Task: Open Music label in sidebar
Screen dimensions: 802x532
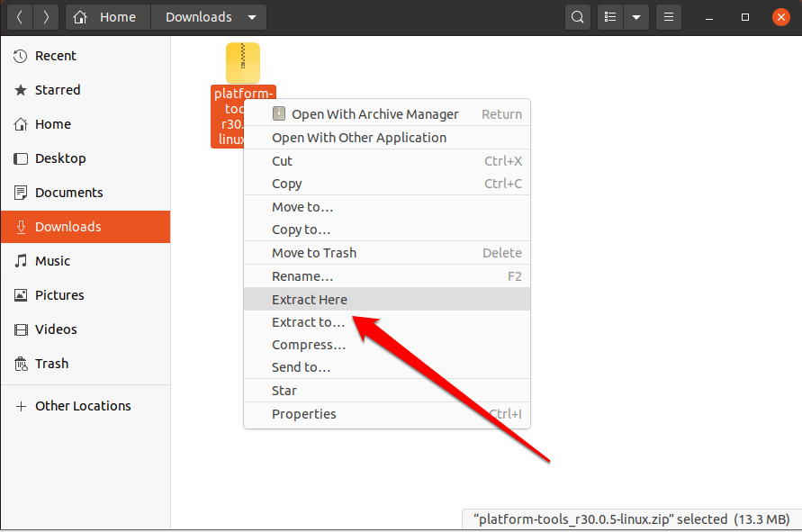Action: click(x=52, y=261)
